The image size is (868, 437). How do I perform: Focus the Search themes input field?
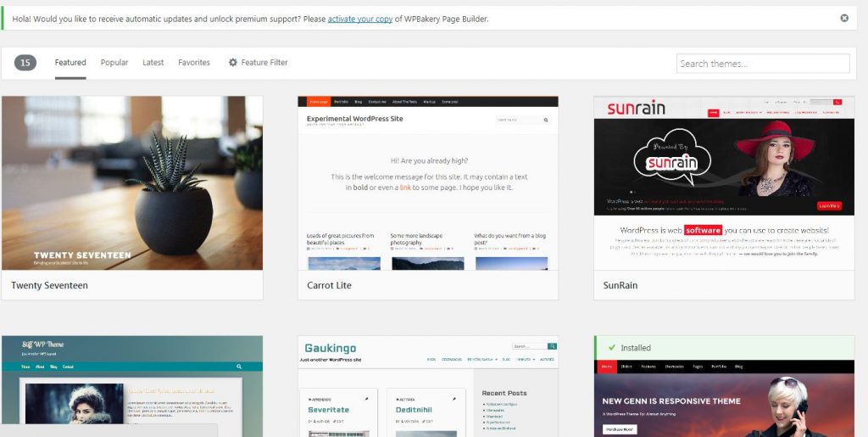pos(763,63)
